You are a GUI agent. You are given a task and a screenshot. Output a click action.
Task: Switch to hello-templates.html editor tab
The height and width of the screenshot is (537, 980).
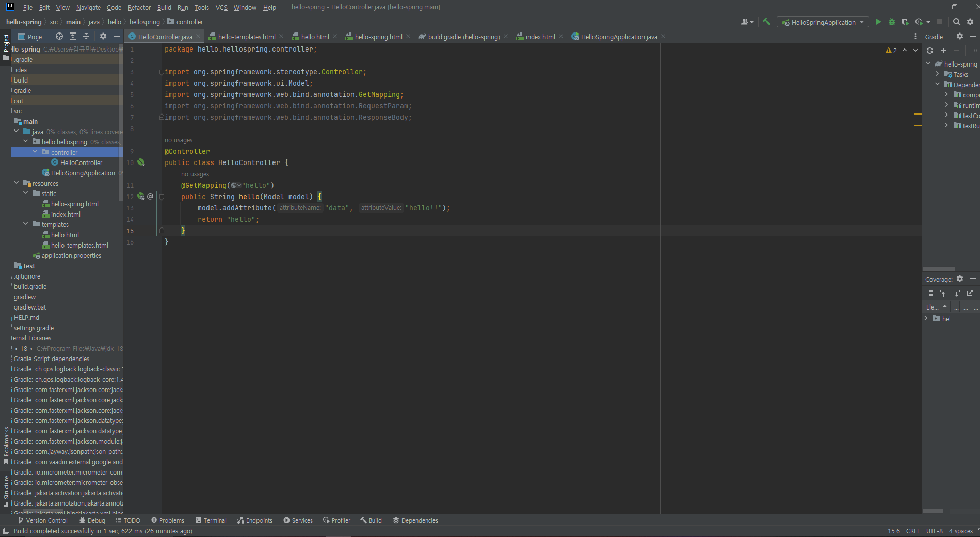pyautogui.click(x=246, y=37)
